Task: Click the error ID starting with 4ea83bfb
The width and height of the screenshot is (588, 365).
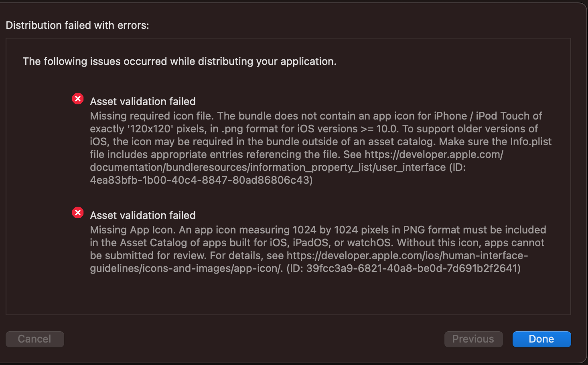Action: (201, 180)
